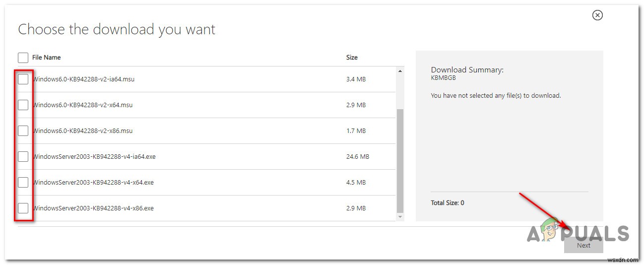Click the WindowsServer2003-KB942288-v4-ia64.exe file name
Screen dimensions: 644x265
point(94,157)
